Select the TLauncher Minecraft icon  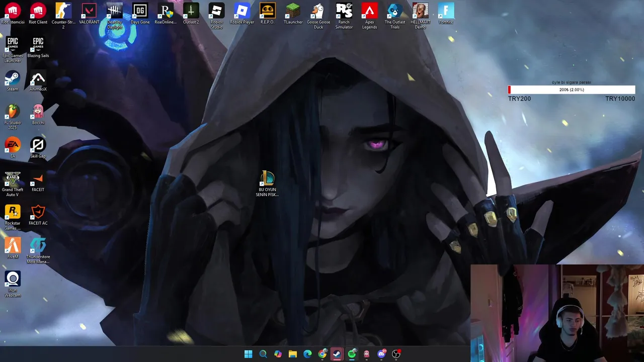[293, 14]
